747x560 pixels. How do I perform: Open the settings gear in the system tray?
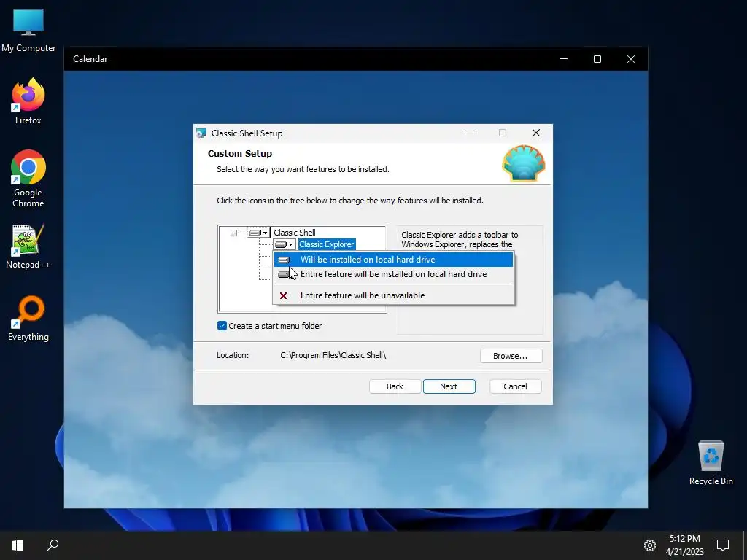coord(650,545)
